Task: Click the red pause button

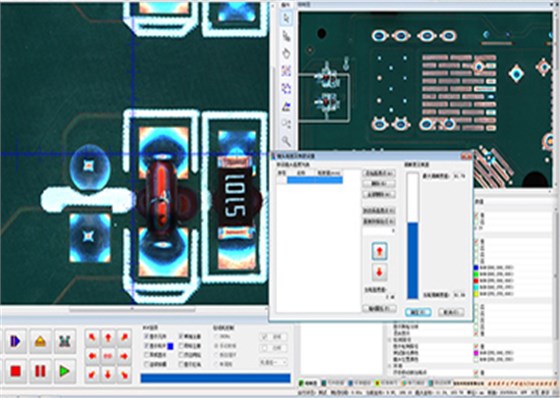Action: pyautogui.click(x=40, y=371)
